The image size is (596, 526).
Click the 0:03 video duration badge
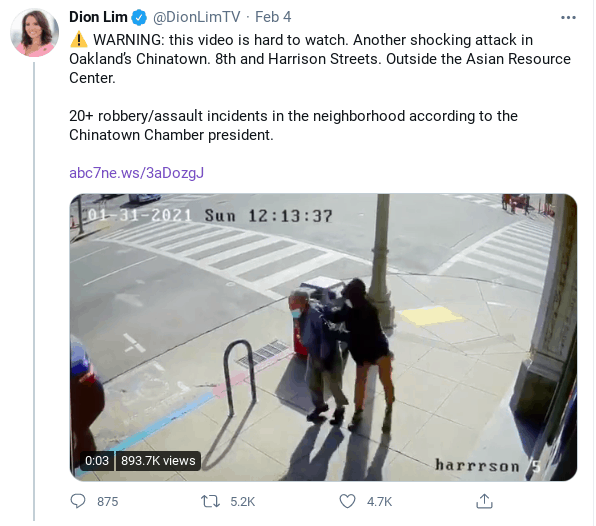97,461
